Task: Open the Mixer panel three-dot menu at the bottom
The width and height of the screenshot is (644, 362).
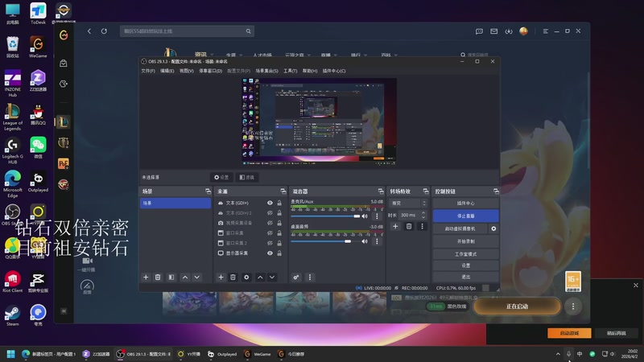Action: pos(310,278)
